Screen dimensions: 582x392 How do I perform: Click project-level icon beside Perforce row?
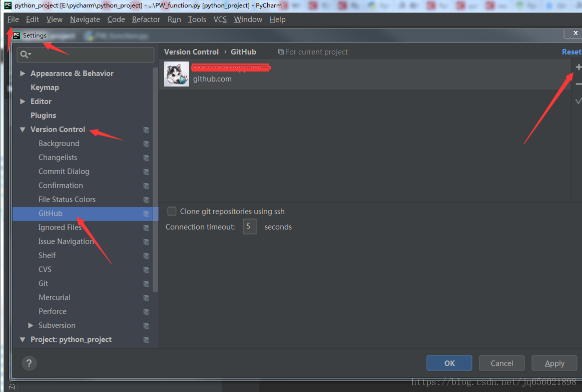click(x=146, y=311)
